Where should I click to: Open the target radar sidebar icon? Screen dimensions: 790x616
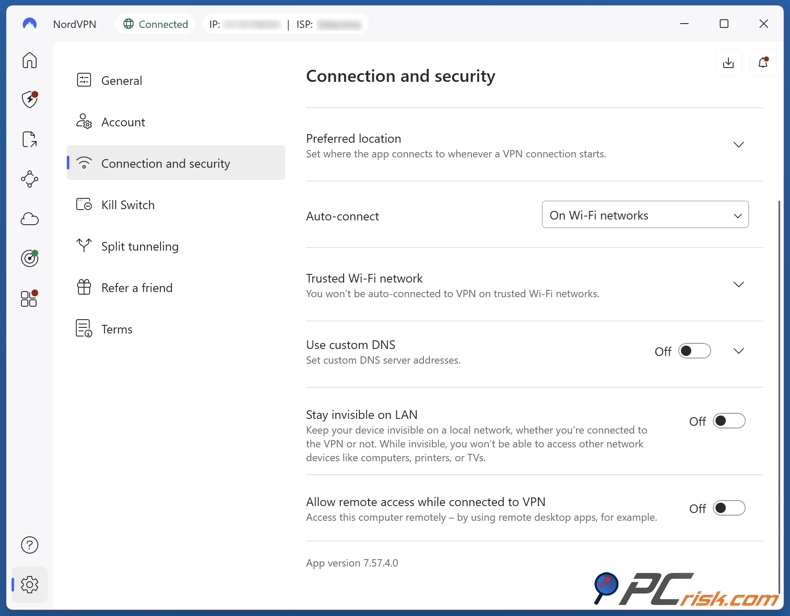[30, 259]
